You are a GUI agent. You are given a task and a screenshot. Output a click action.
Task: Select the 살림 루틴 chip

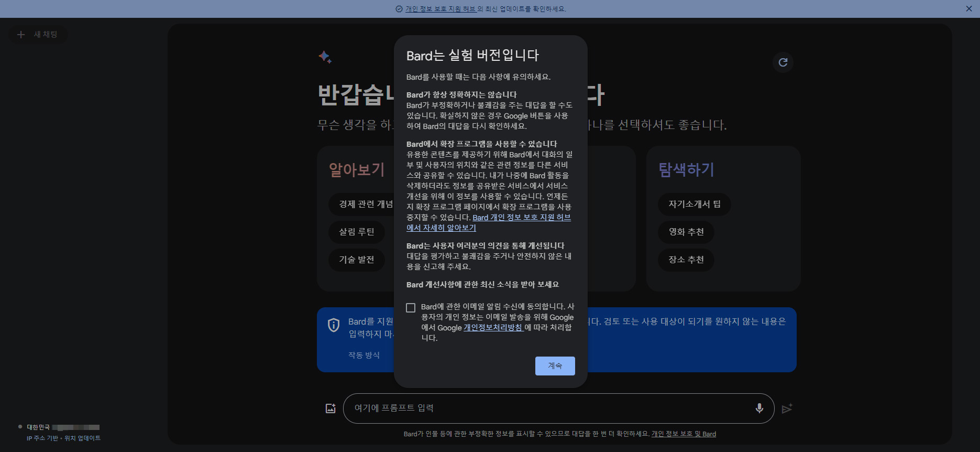pyautogui.click(x=357, y=232)
